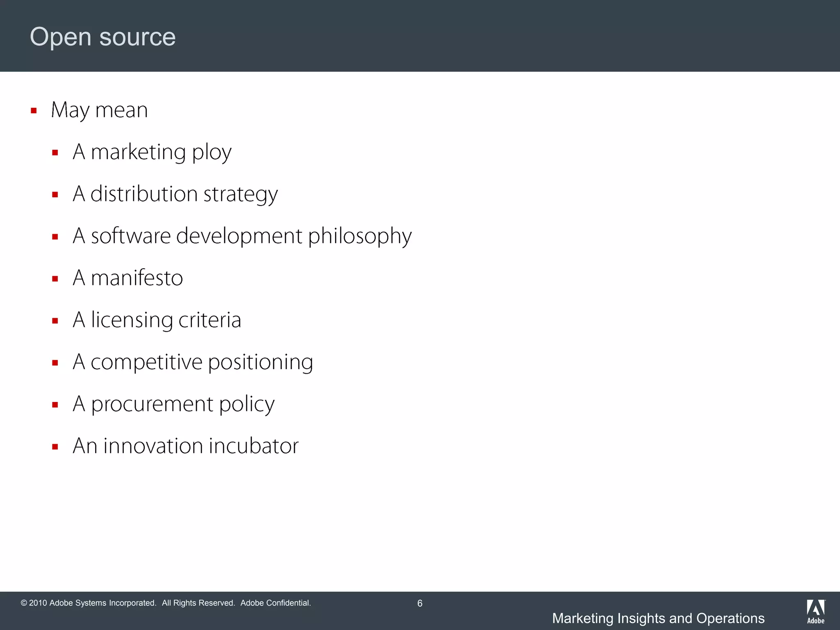The width and height of the screenshot is (840, 630).
Task: Click the bullet before A procurement policy
Action: click(x=55, y=405)
